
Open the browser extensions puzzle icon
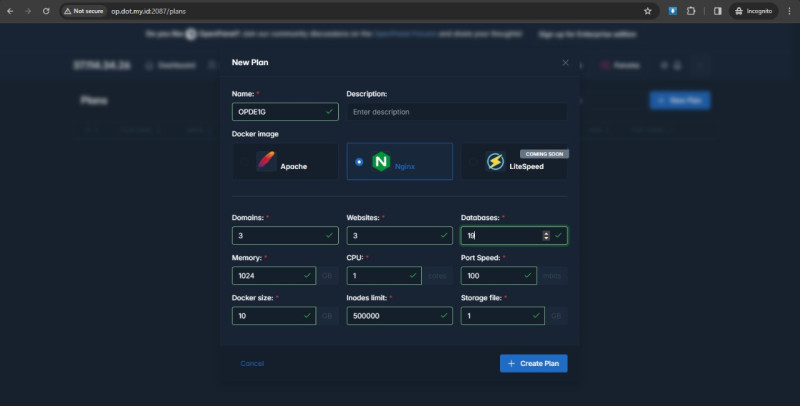[x=690, y=10]
